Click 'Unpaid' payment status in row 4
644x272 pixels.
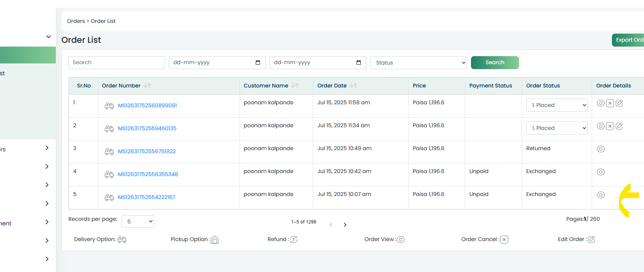pos(479,171)
